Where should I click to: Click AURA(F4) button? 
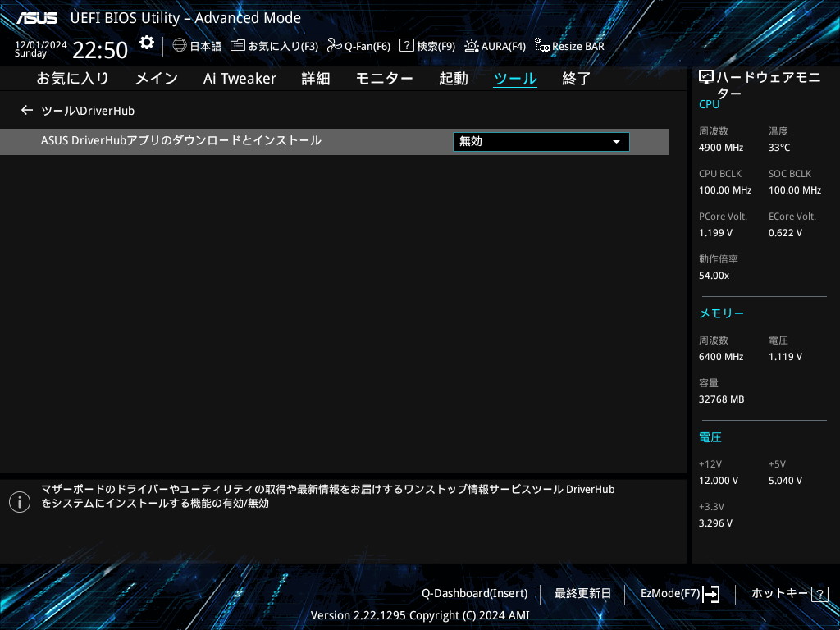point(504,46)
